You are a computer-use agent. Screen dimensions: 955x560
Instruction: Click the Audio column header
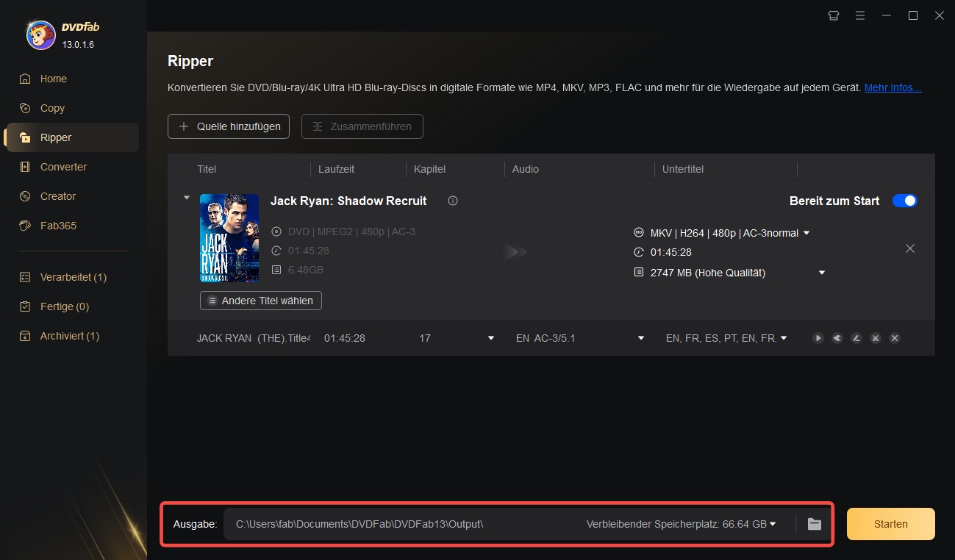pyautogui.click(x=526, y=169)
